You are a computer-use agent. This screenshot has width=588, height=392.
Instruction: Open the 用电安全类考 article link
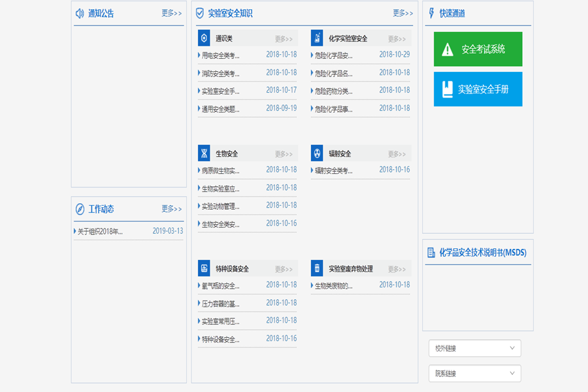220,56
